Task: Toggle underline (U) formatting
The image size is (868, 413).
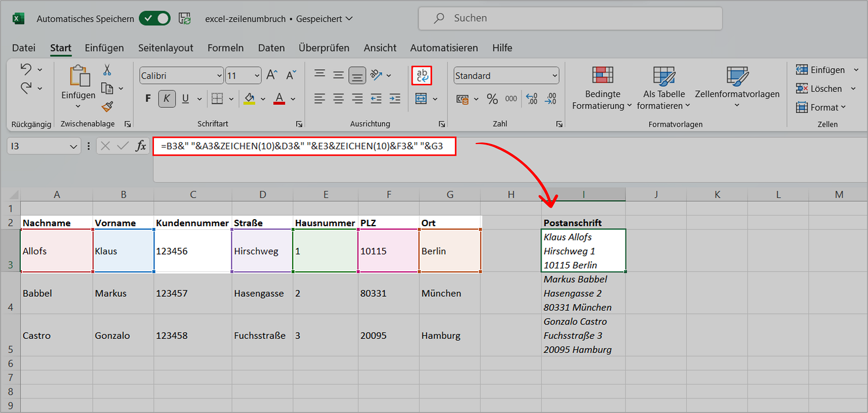Action: click(x=185, y=99)
